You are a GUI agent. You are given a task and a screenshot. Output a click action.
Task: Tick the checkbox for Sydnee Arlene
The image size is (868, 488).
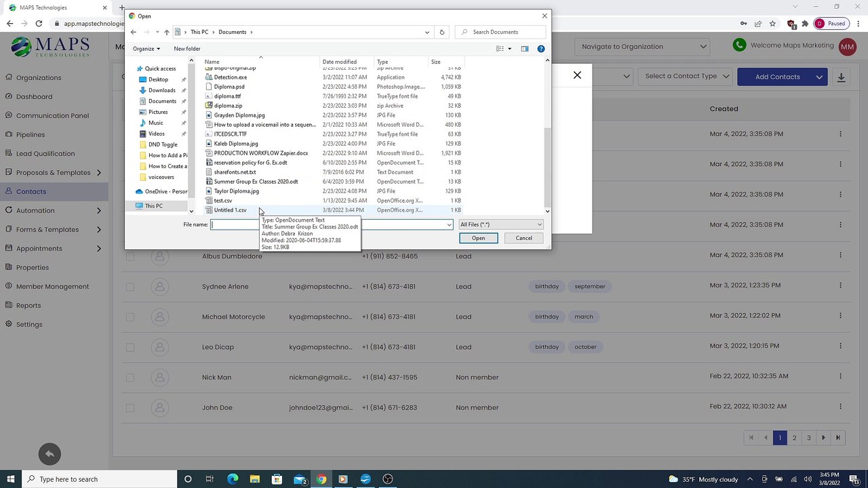coord(130,286)
